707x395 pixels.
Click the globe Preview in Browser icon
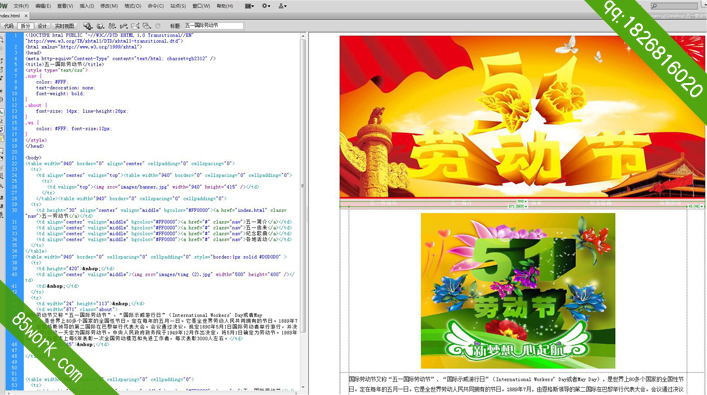(100, 26)
